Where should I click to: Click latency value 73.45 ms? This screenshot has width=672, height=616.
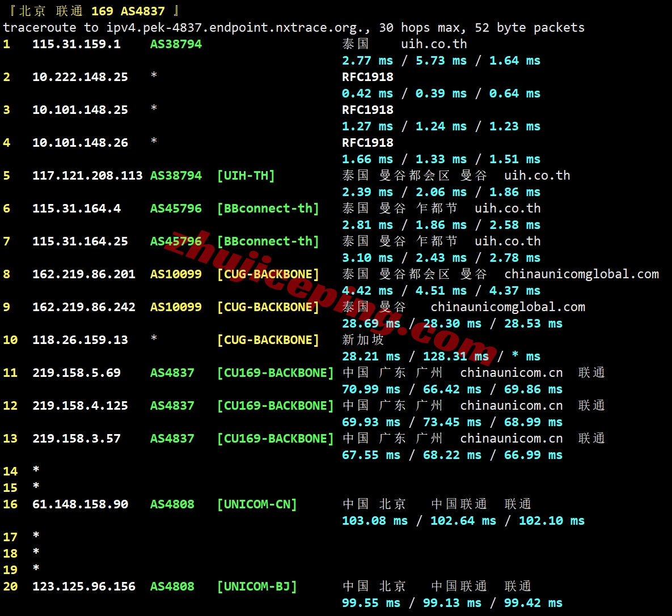coord(452,422)
